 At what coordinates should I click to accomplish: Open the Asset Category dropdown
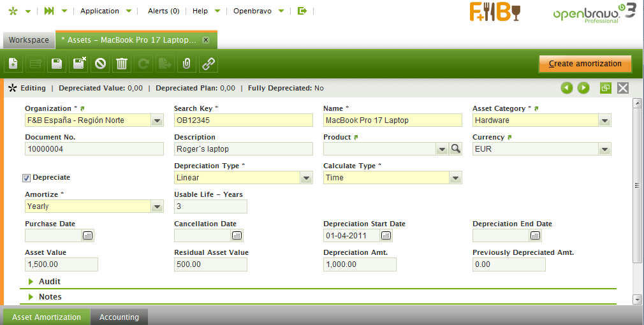click(x=604, y=120)
